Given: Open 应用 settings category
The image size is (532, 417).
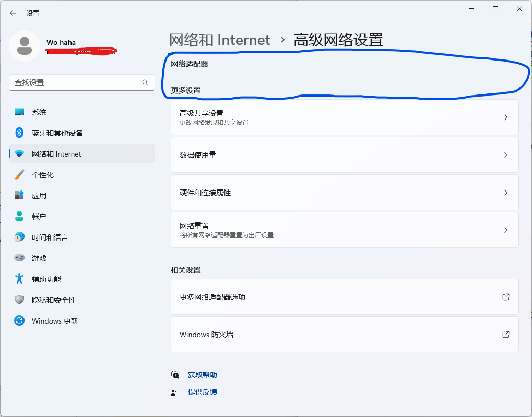Looking at the screenshot, I should click(x=82, y=195).
